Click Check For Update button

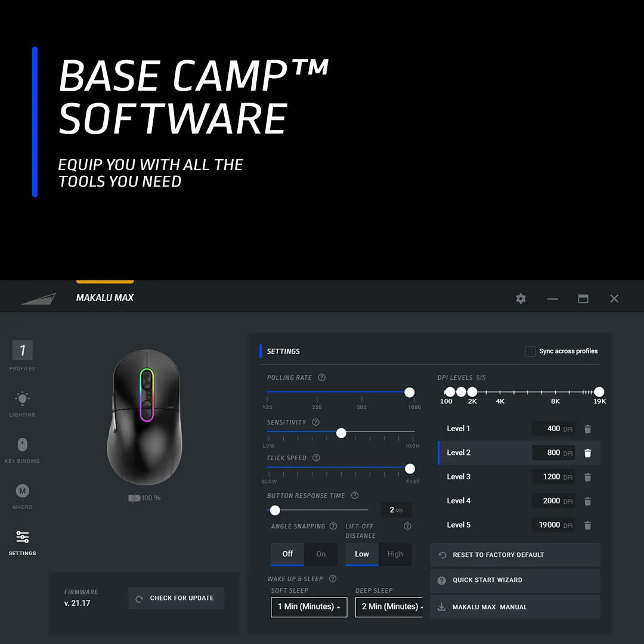click(x=177, y=598)
